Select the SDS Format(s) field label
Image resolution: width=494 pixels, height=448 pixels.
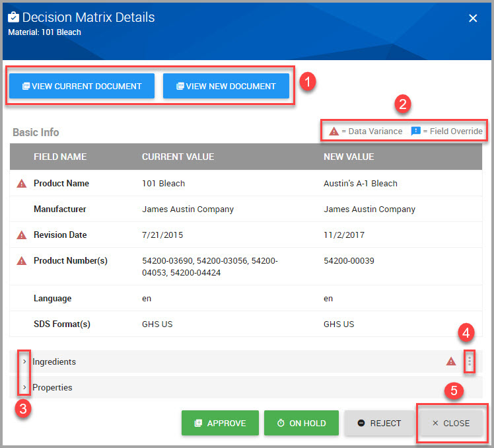(62, 324)
